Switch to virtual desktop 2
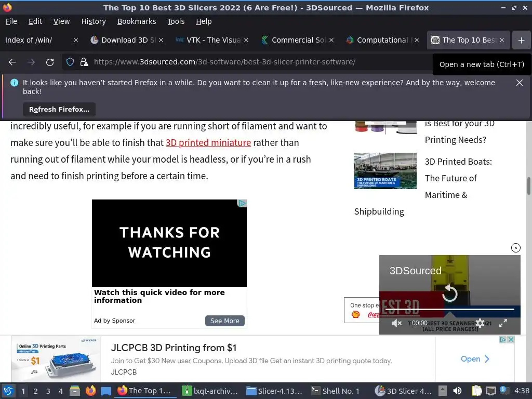Viewport: 532px width, 399px height. pyautogui.click(x=36, y=391)
